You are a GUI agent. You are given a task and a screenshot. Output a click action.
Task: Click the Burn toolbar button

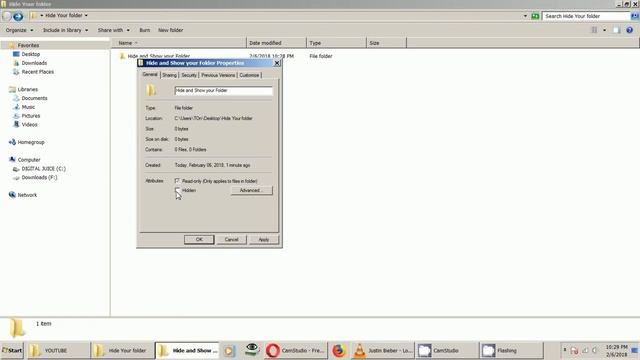144,30
